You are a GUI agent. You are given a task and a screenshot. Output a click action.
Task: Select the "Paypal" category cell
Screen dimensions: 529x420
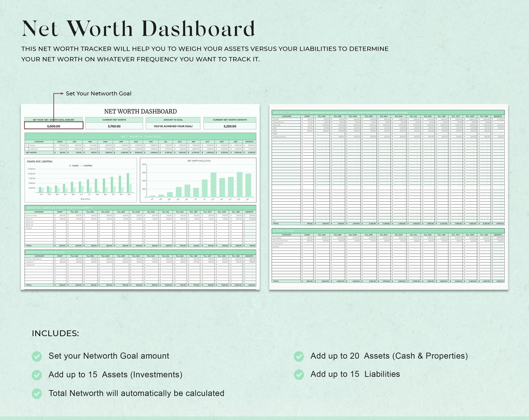coord(39,228)
